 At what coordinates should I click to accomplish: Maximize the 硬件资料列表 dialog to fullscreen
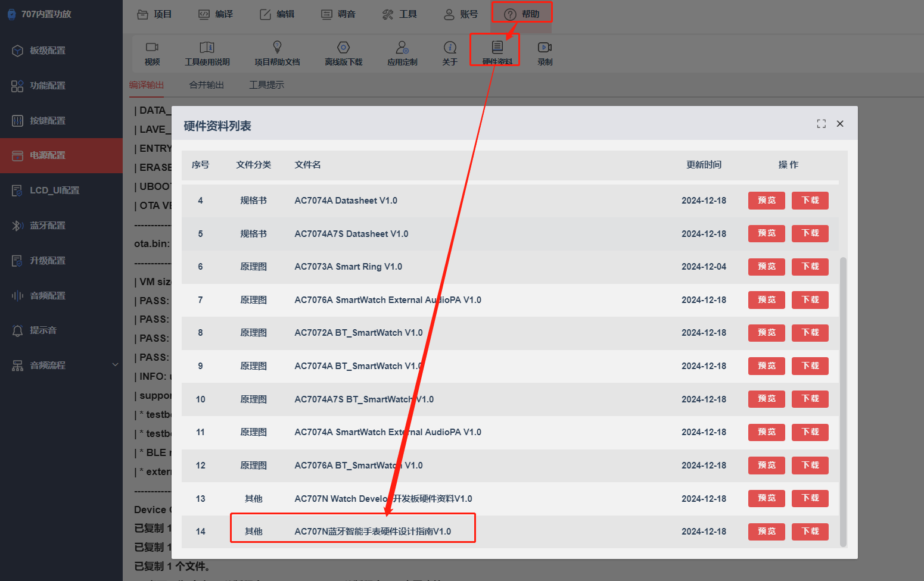click(x=822, y=124)
